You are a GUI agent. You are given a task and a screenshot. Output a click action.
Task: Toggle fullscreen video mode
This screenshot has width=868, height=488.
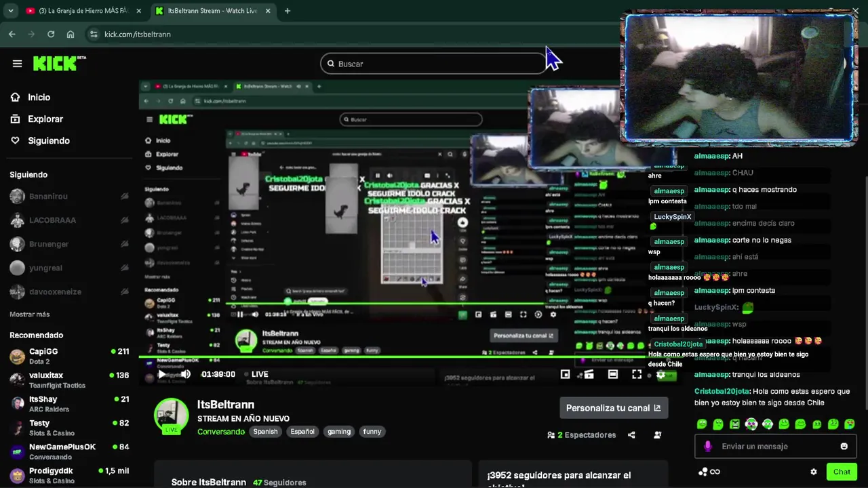pyautogui.click(x=637, y=374)
